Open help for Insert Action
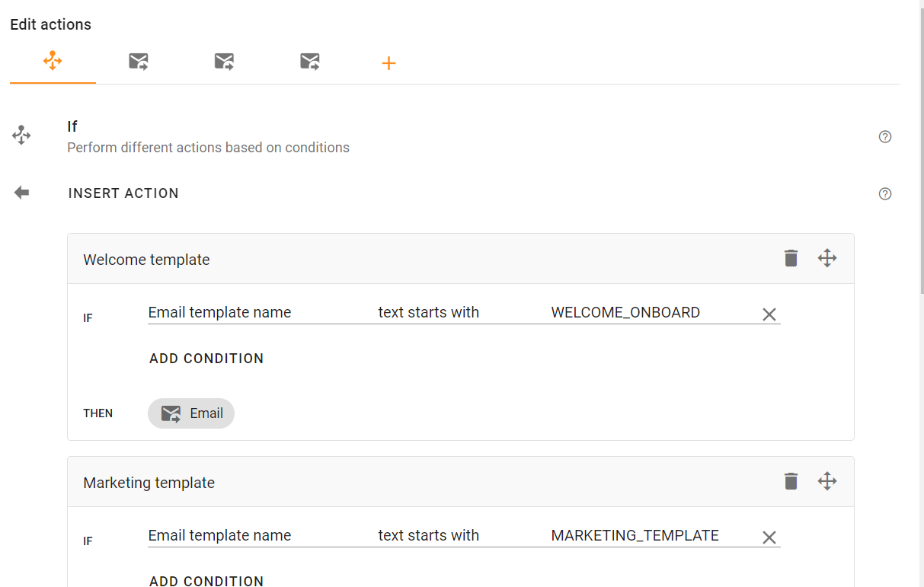The height and width of the screenshot is (587, 924). pos(885,193)
